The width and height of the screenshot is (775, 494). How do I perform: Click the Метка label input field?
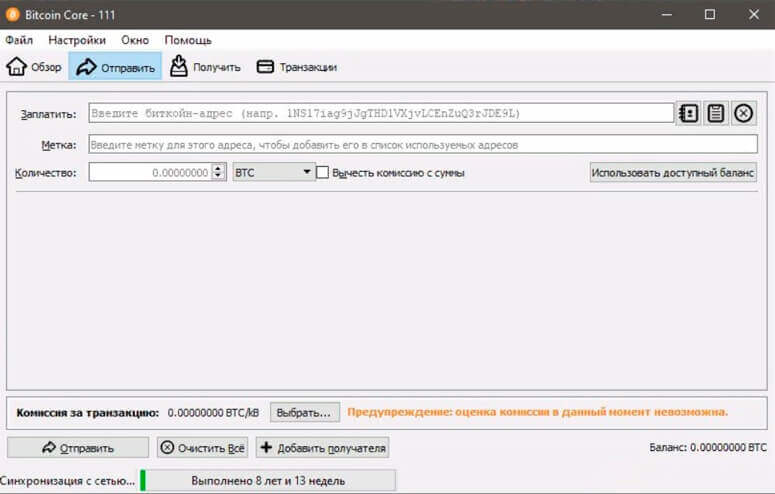coord(422,144)
